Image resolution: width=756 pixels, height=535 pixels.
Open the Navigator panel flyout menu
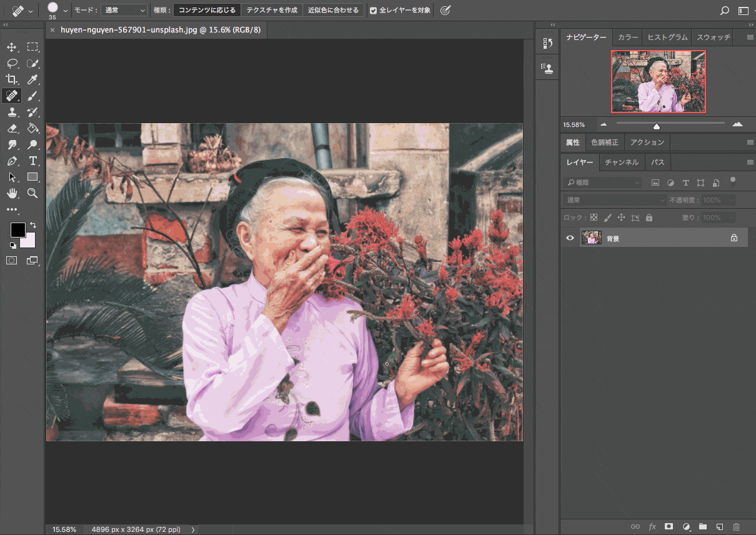click(750, 37)
